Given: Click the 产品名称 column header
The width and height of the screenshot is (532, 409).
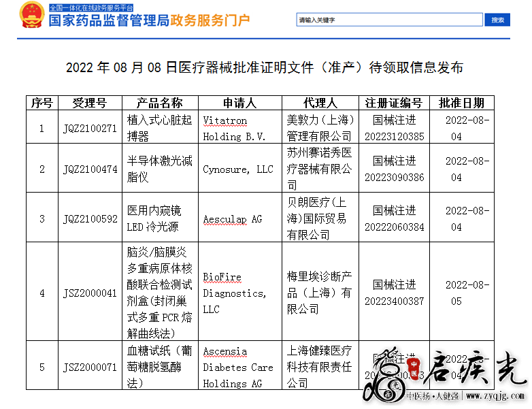Looking at the screenshot, I should click(x=160, y=103).
